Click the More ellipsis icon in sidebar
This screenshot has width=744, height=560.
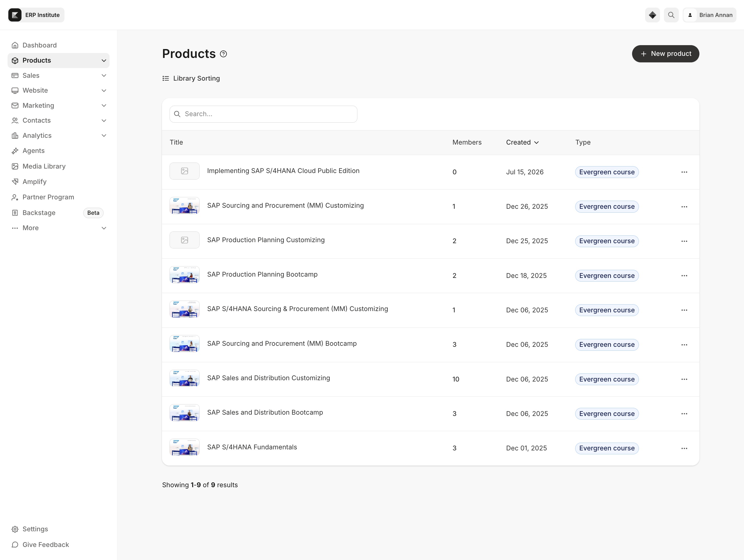click(15, 228)
